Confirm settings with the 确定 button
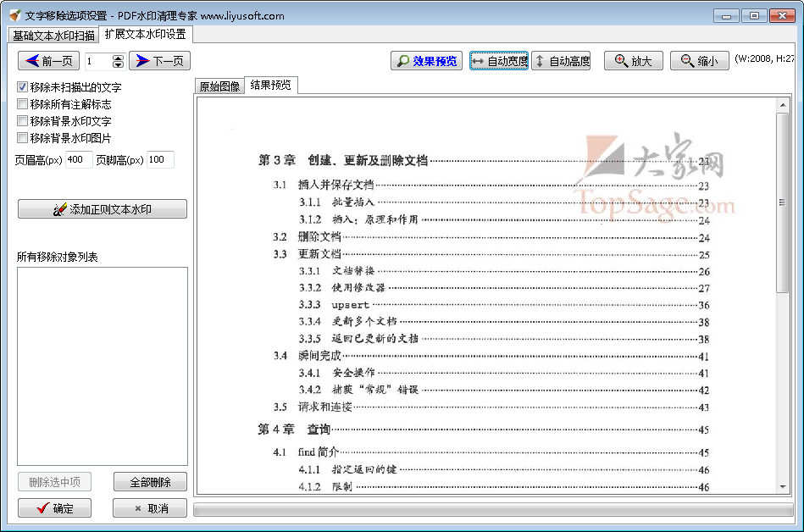The height and width of the screenshot is (532, 804). (x=54, y=508)
